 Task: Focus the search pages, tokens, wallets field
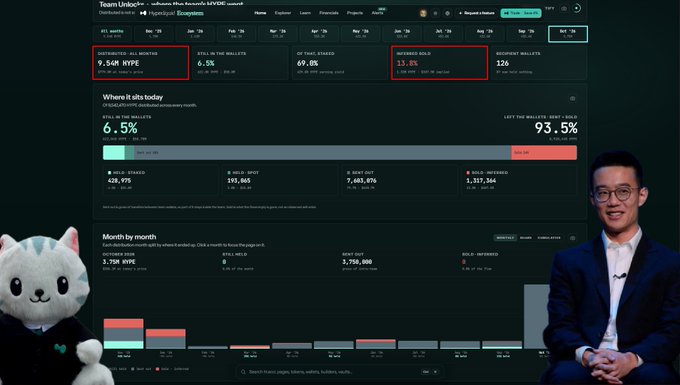pos(340,372)
